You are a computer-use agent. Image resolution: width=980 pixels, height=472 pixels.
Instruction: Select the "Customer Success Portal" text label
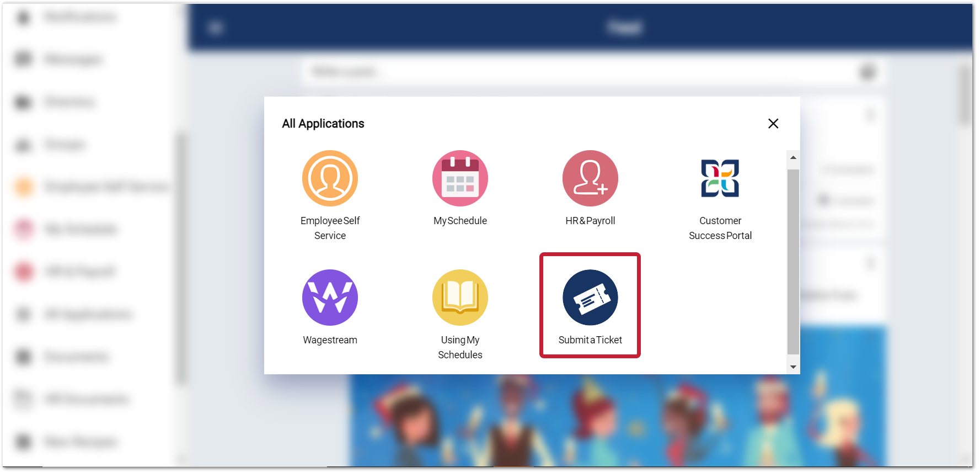click(x=720, y=228)
